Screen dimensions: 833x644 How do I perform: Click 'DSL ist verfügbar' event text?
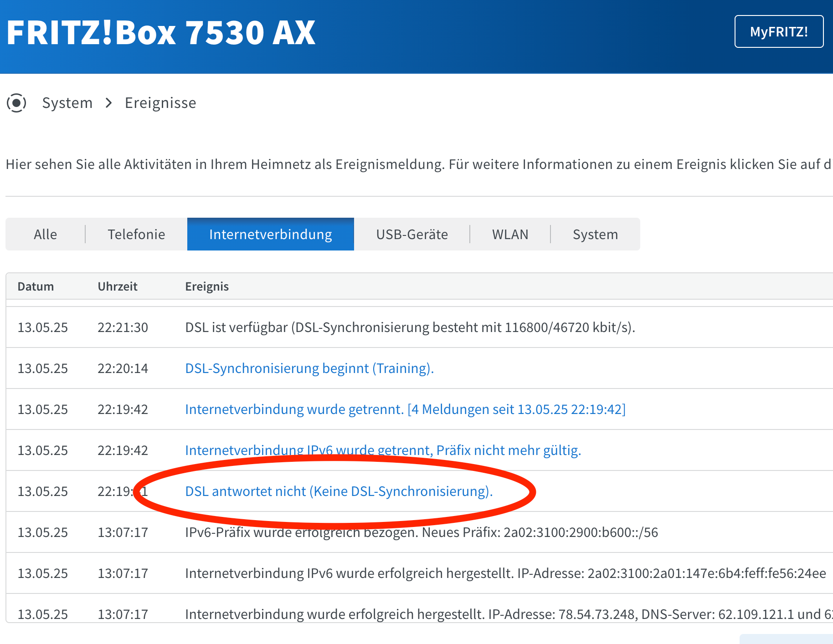point(410,327)
